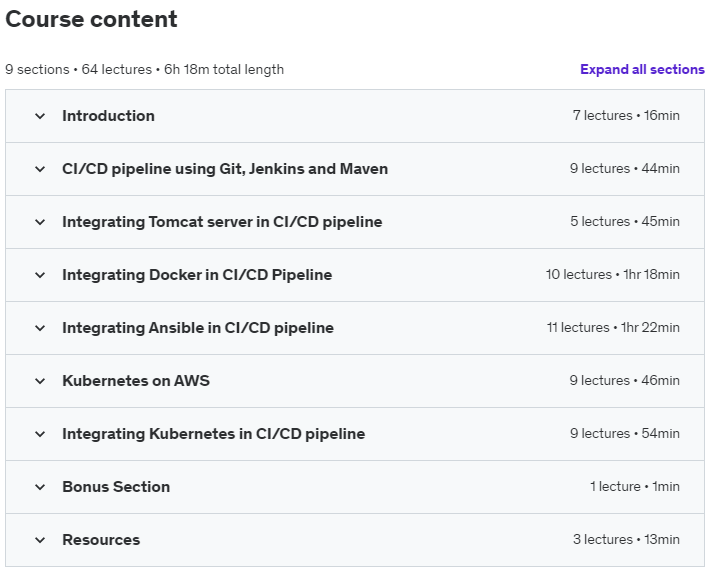The height and width of the screenshot is (567, 705).
Task: Select 'Bonus Section' title
Action: pyautogui.click(x=116, y=487)
